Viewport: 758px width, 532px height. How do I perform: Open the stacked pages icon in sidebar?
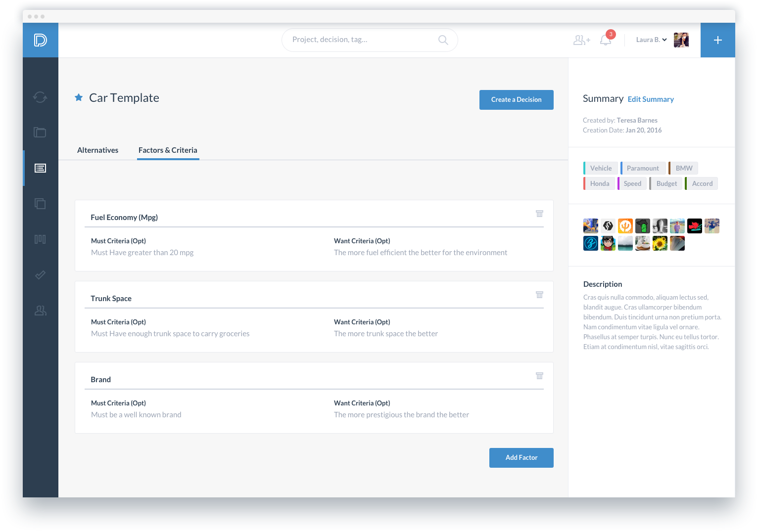[40, 203]
